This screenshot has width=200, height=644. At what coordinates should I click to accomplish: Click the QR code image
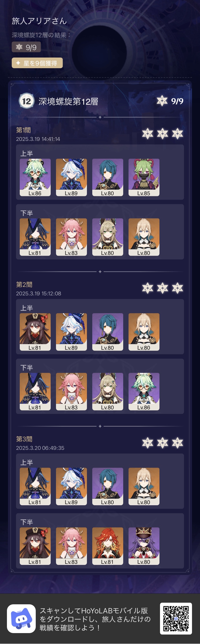click(x=176, y=618)
